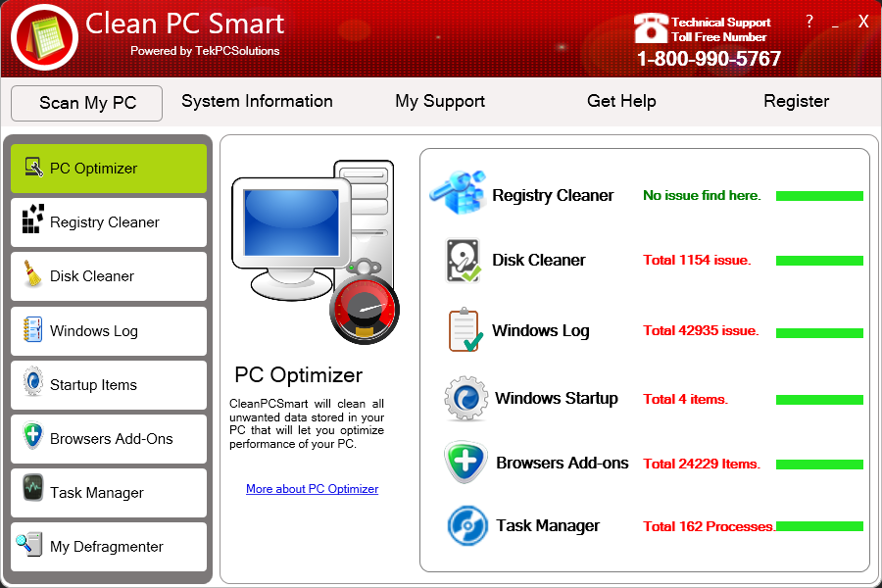Go to the Register section
The height and width of the screenshot is (588, 882).
(796, 101)
